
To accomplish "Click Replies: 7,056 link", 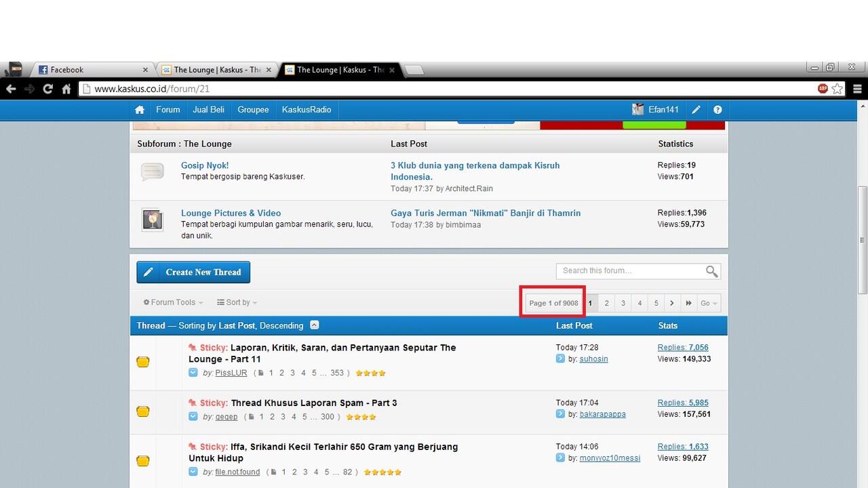I will [683, 348].
